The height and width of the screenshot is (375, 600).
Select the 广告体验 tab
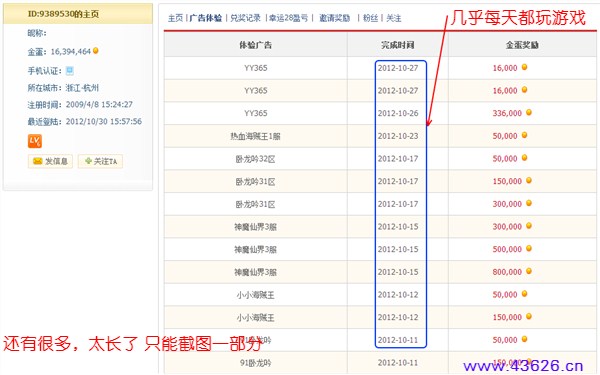206,18
